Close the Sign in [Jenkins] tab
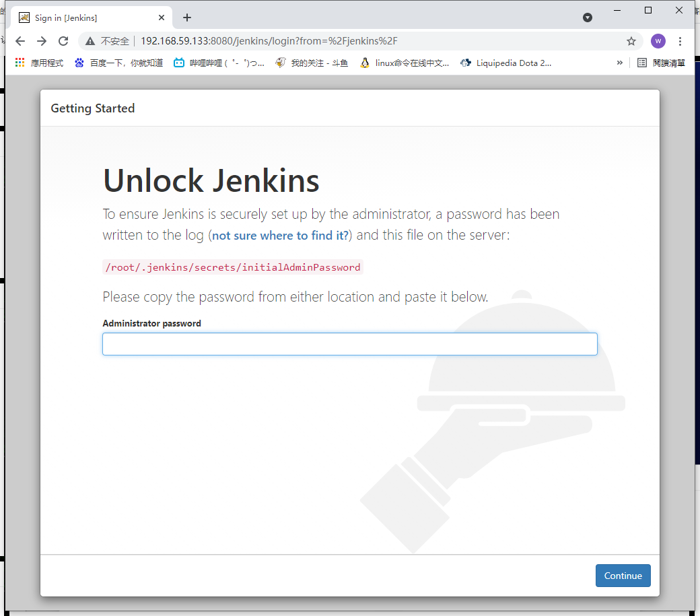 (162, 18)
